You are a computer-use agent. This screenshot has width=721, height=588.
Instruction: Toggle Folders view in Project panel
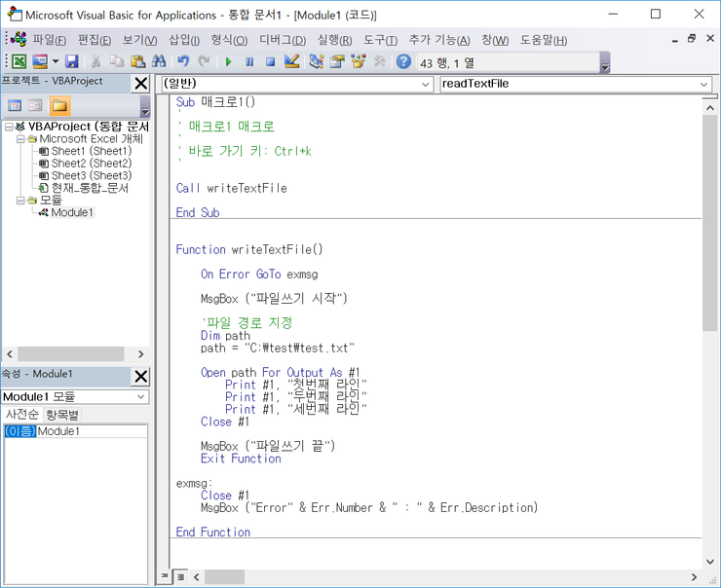coord(59,105)
